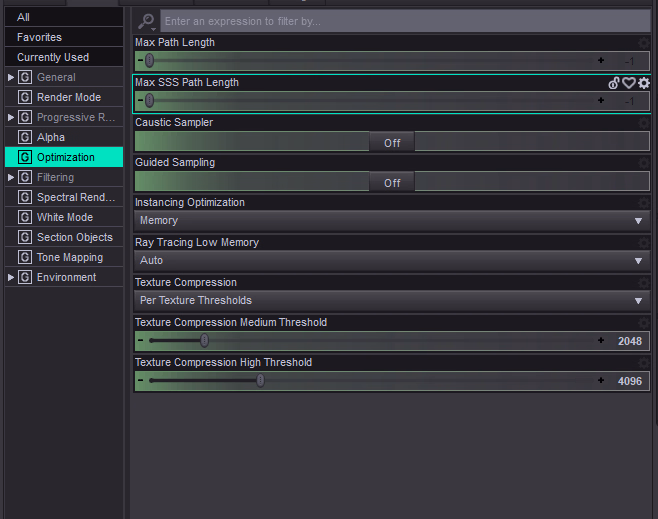Decrease Texture Compression Medium Threshold with minus
This screenshot has height=519, width=658.
tap(140, 340)
